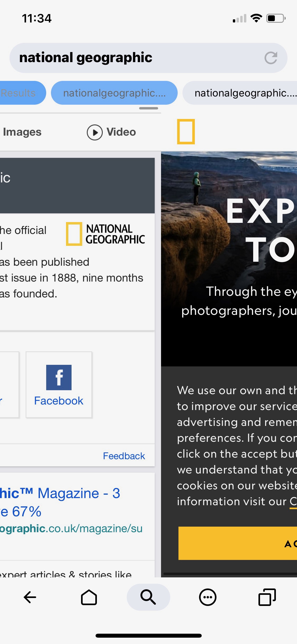Image resolution: width=297 pixels, height=644 pixels.
Task: Tap the search magnifier icon
Action: [148, 597]
